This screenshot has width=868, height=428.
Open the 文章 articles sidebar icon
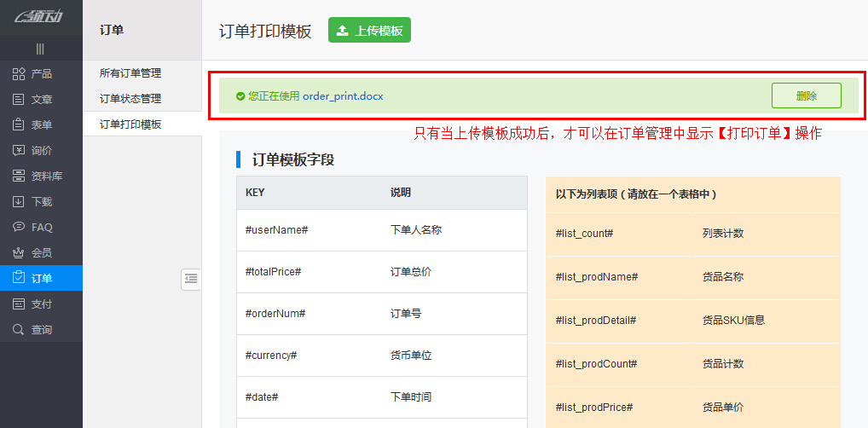19,100
